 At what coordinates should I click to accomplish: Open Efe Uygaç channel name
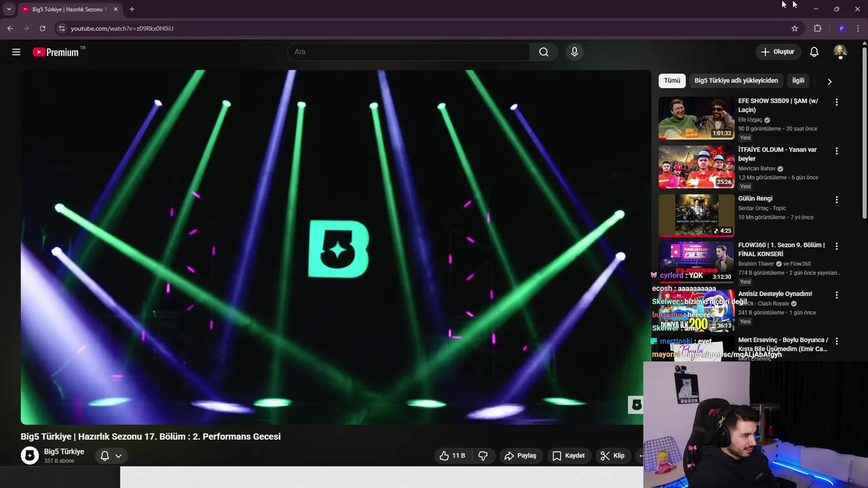pyautogui.click(x=750, y=120)
